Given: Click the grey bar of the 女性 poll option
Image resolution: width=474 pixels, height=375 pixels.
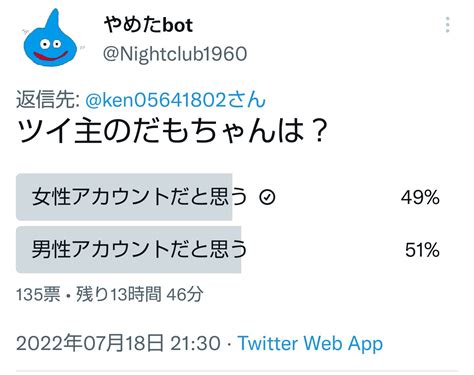Looking at the screenshot, I should (x=124, y=197).
